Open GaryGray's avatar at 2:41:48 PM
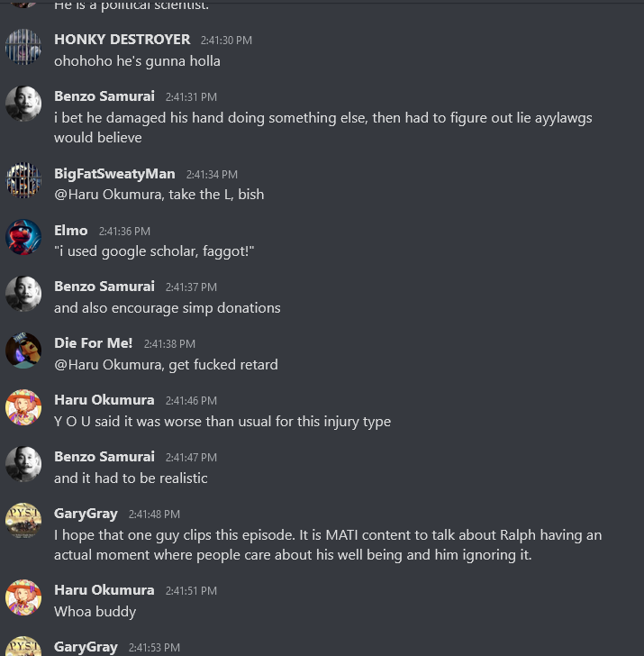The height and width of the screenshot is (656, 644). click(23, 521)
